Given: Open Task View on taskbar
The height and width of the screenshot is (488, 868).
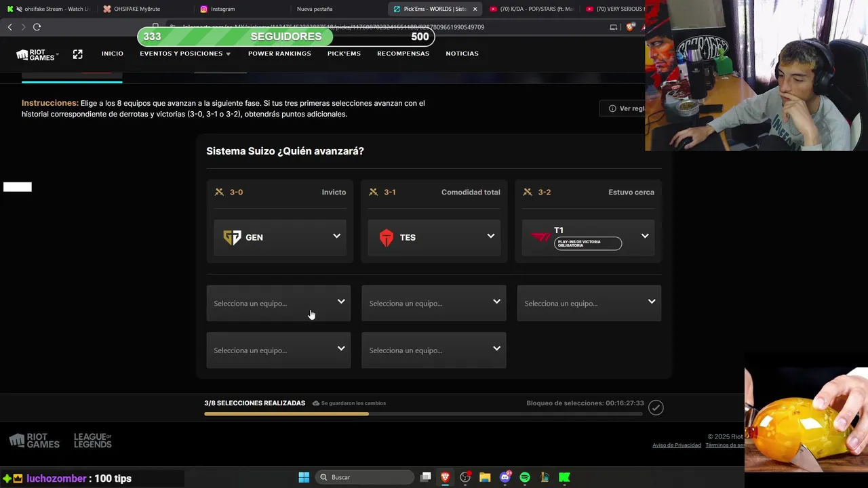Looking at the screenshot, I should pos(425,477).
